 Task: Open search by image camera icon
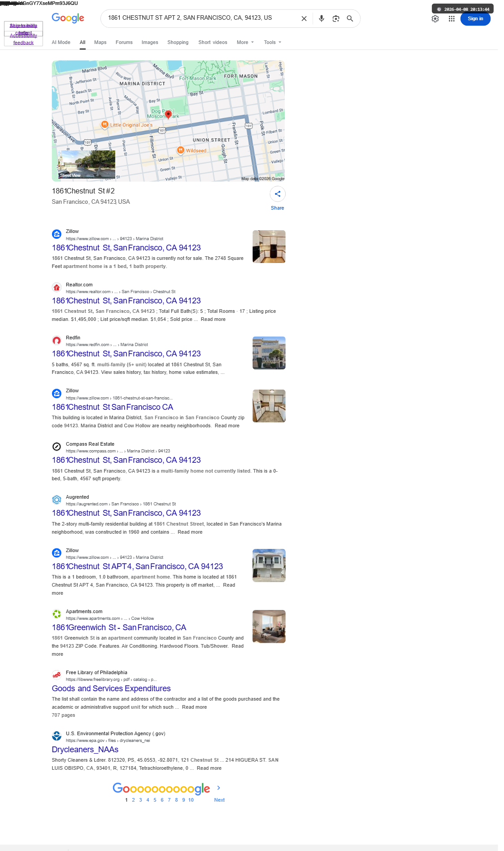tap(336, 18)
